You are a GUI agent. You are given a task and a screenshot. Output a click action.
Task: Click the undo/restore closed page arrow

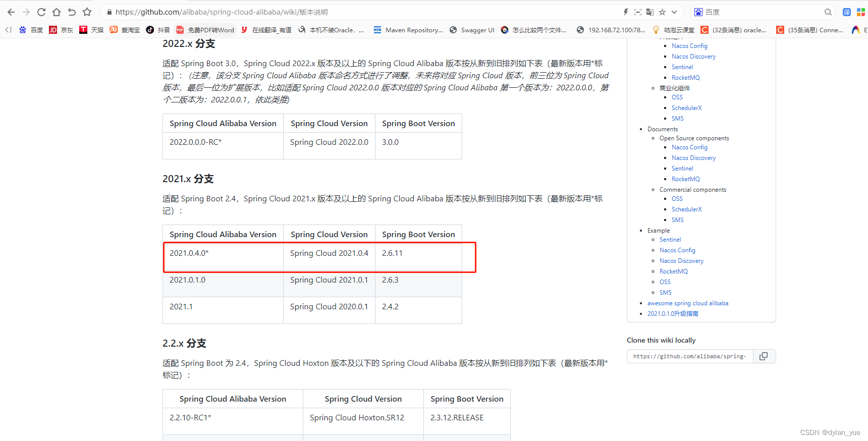[x=72, y=12]
